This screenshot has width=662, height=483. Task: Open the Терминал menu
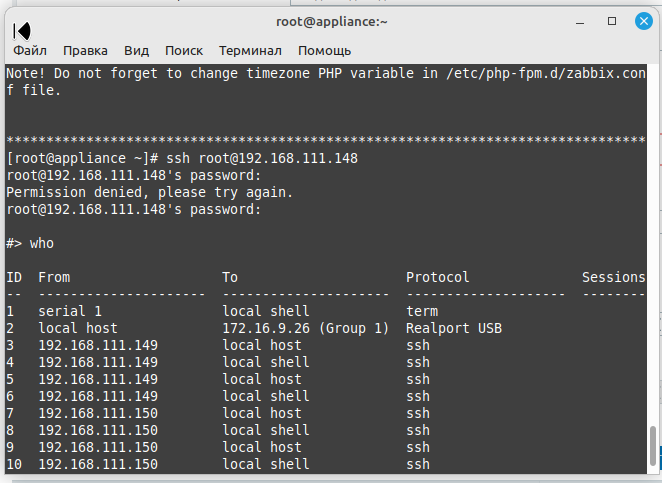[250, 50]
